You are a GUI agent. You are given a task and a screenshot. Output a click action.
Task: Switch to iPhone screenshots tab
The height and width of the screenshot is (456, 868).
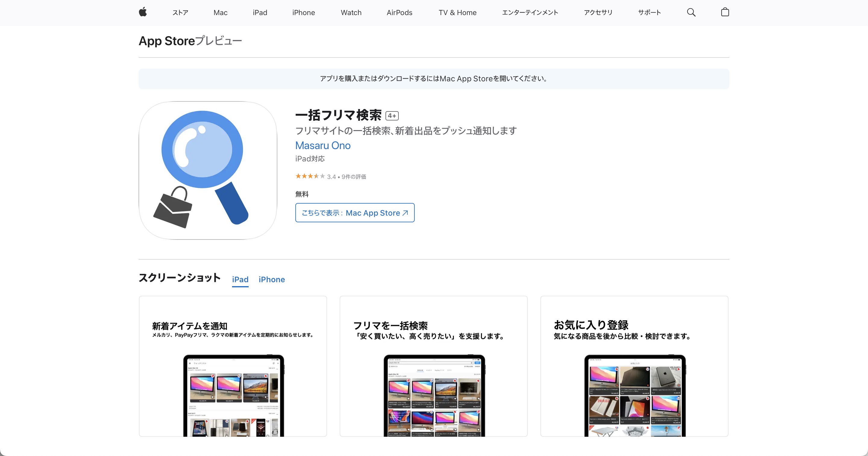click(272, 279)
